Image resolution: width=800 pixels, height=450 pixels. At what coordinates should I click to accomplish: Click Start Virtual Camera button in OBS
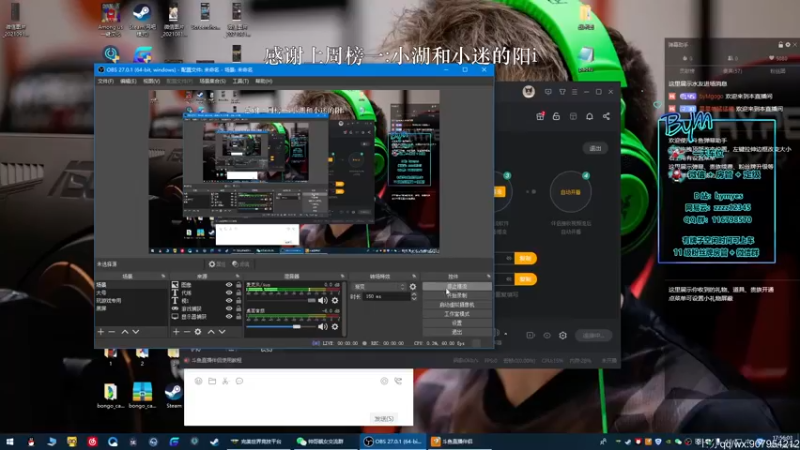pos(457,305)
